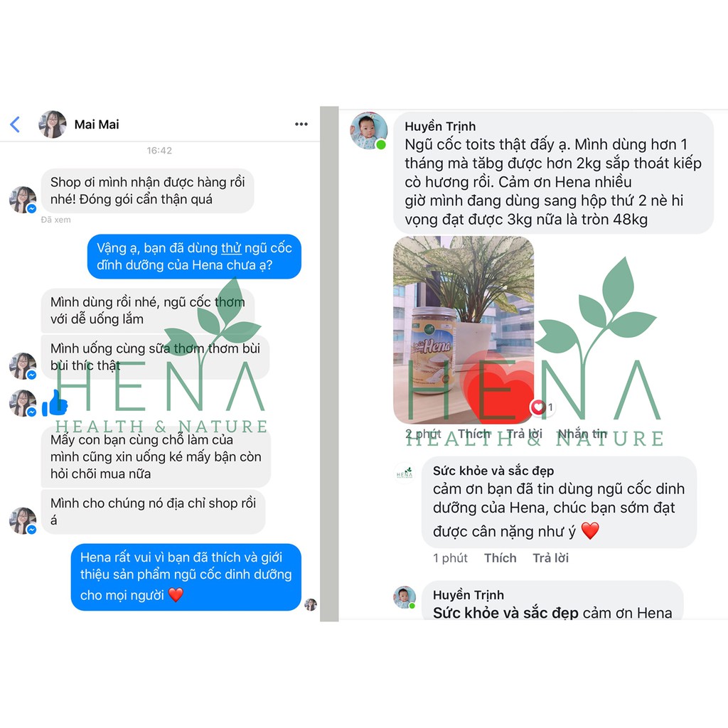Click Thích under Sức khỏe và sắc đẹp reply

[x=500, y=557]
